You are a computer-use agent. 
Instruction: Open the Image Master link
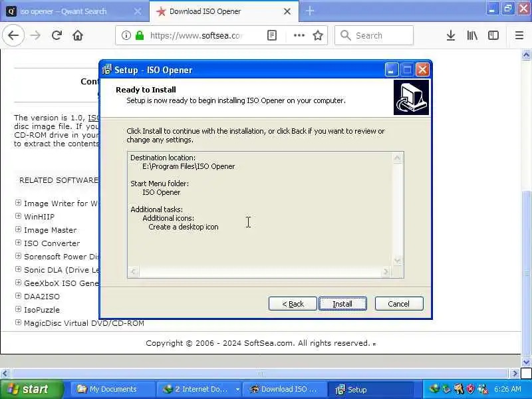coord(51,230)
